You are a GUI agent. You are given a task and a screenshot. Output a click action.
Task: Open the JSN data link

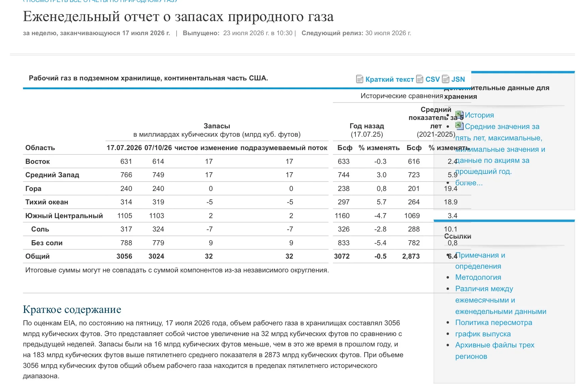point(458,79)
